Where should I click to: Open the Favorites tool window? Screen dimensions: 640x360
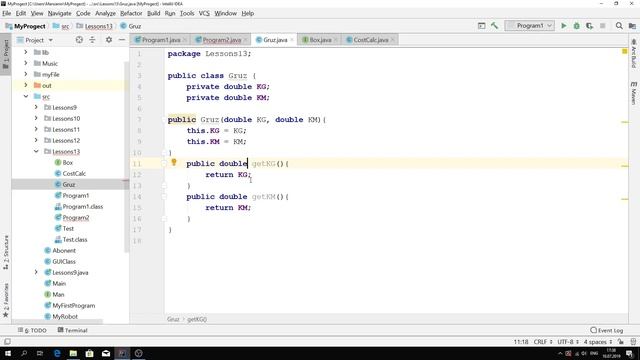coord(6,300)
